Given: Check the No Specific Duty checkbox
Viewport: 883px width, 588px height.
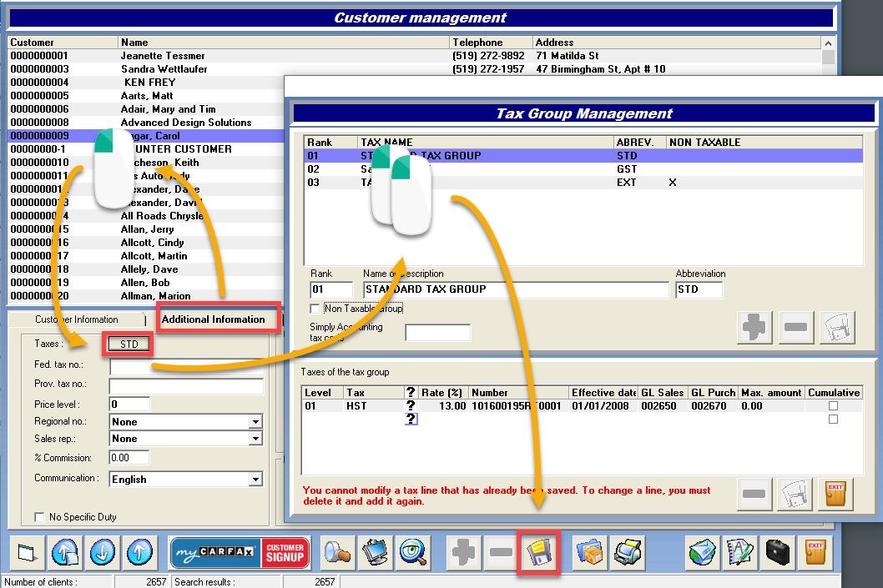Looking at the screenshot, I should (x=39, y=517).
